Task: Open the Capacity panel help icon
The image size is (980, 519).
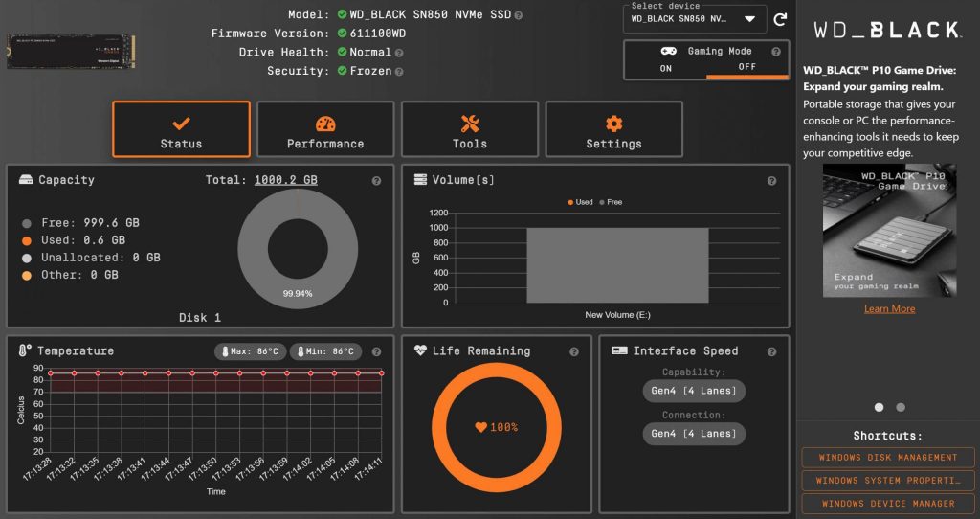Action: pos(376,181)
